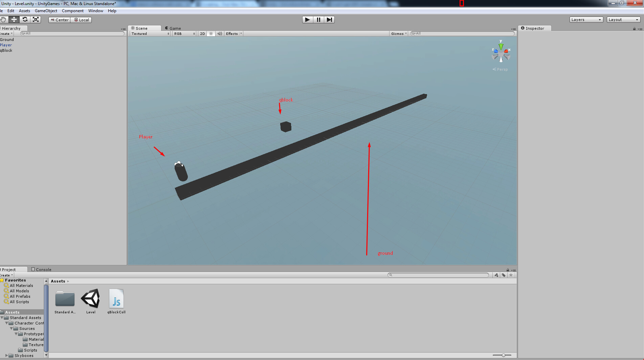
Task: Click the Play button
Action: point(307,20)
